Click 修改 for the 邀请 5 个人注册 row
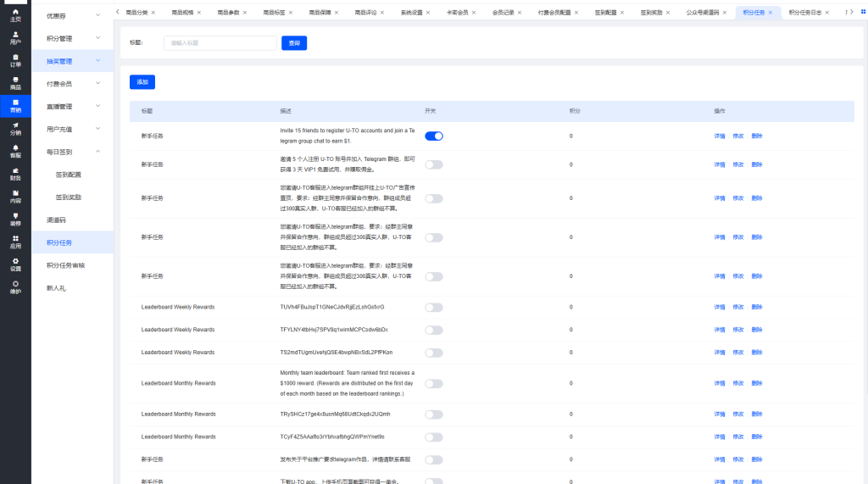Image resolution: width=868 pixels, height=484 pixels. coord(738,164)
